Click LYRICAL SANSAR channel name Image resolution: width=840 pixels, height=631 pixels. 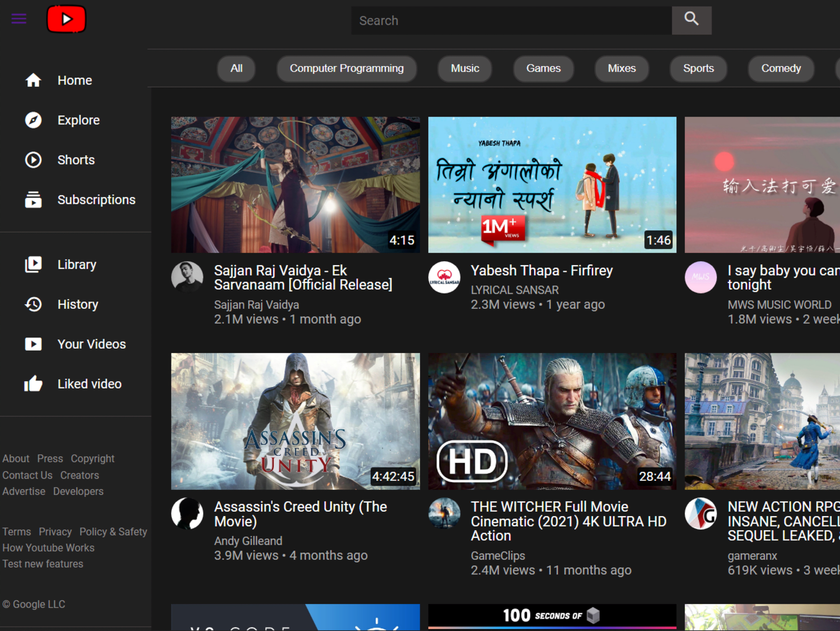[x=515, y=290]
